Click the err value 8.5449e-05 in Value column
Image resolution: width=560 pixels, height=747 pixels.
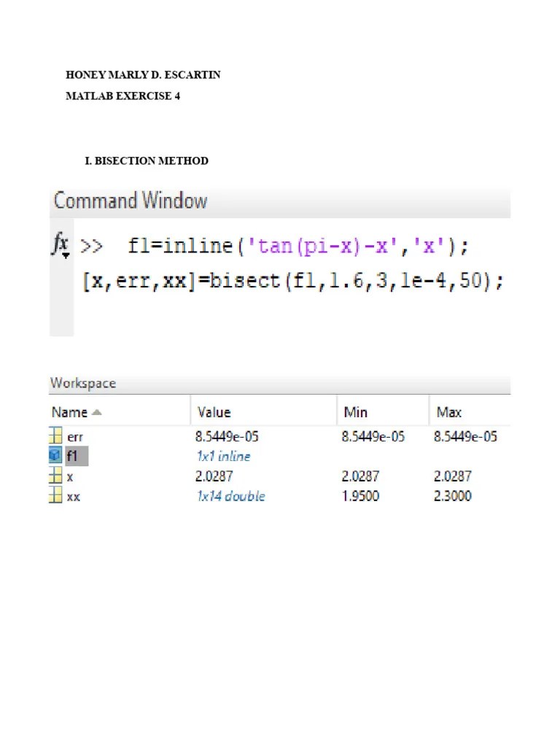point(227,436)
